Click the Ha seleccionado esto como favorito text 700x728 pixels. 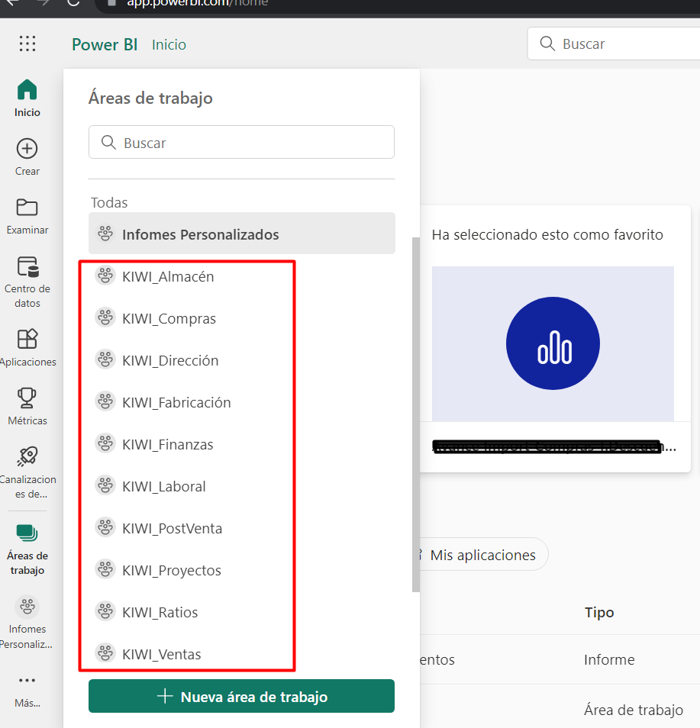coord(547,235)
